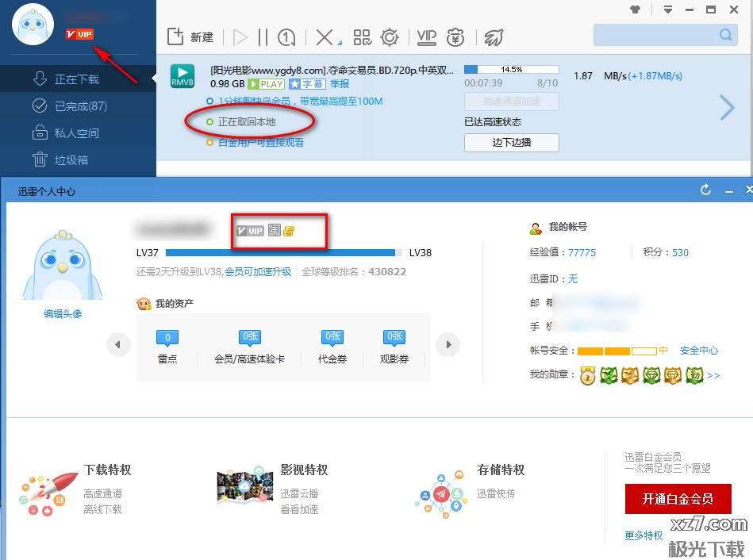Open the piggy bank coin icon
The height and width of the screenshot is (560, 753).
tap(455, 37)
